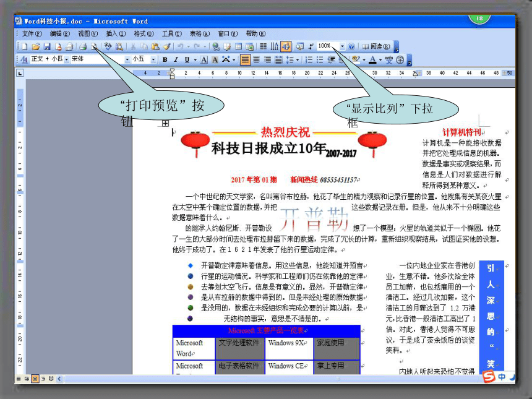Open the Research pane icon
The width and height of the screenshot is (532, 399).
pyautogui.click(x=119, y=46)
